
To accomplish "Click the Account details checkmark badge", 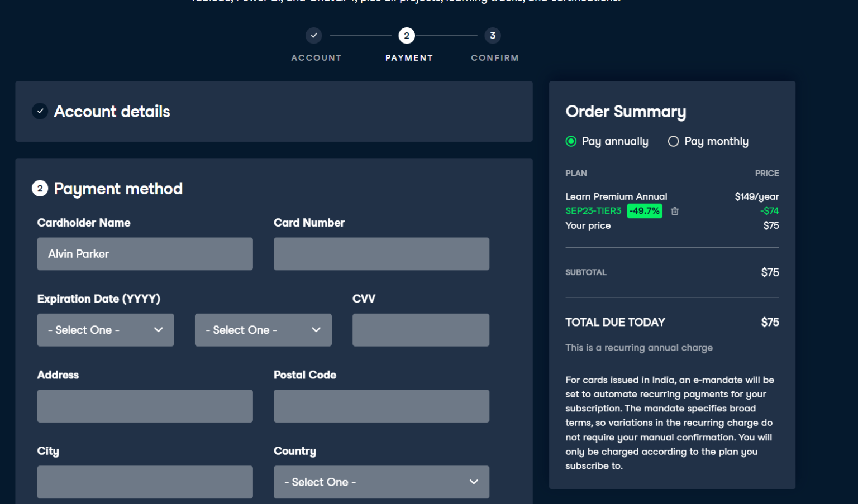I will pos(40,111).
